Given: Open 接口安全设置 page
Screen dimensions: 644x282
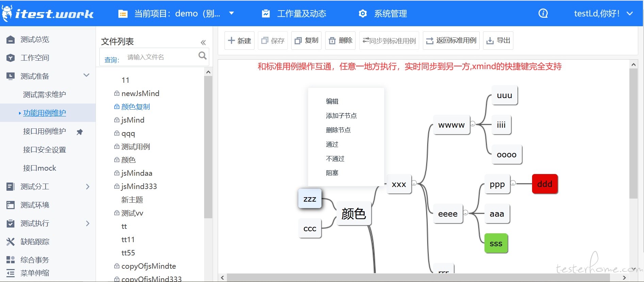Looking at the screenshot, I should (45, 150).
